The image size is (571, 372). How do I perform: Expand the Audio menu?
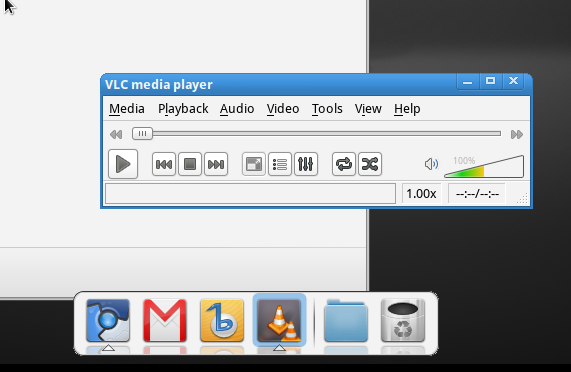[237, 109]
